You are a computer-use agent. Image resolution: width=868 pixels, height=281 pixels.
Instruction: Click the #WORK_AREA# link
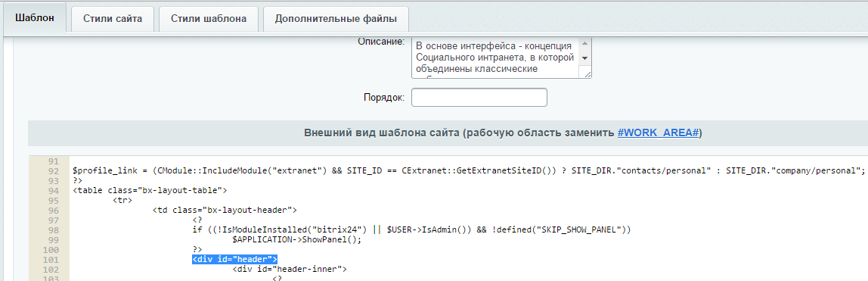[658, 133]
